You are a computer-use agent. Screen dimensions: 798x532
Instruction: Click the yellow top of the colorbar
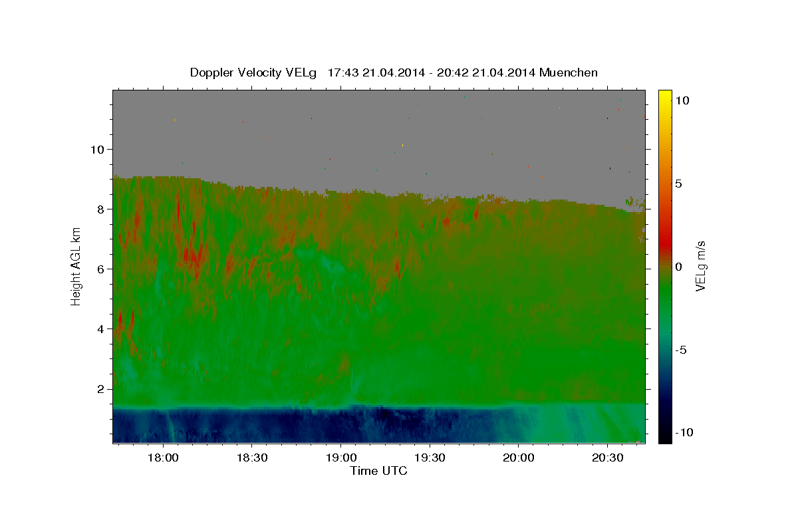pos(665,96)
